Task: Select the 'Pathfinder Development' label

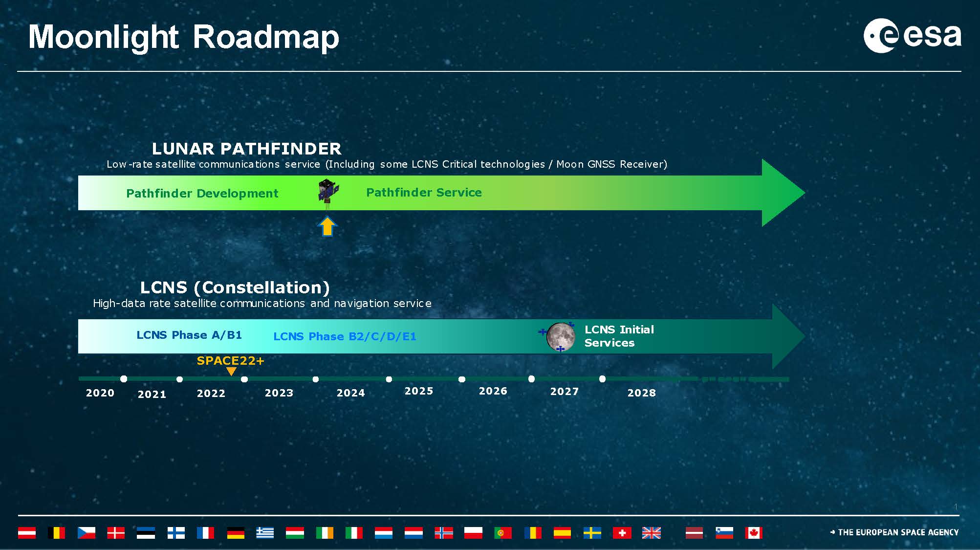Action: pos(202,194)
